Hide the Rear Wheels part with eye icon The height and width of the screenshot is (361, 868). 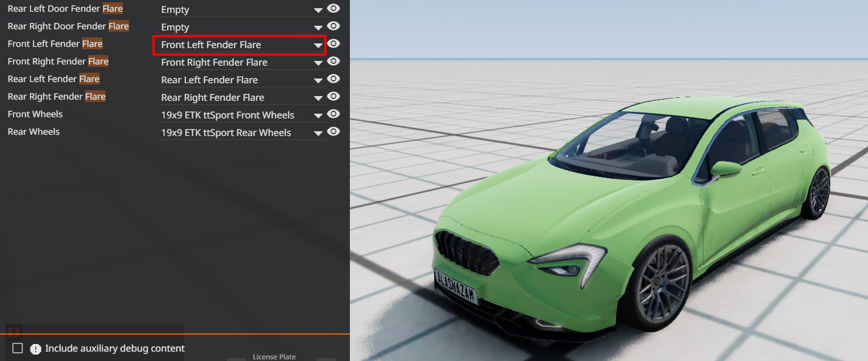point(333,132)
